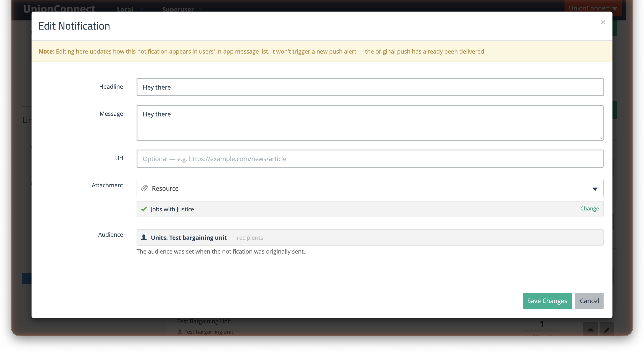The image size is (644, 352).
Task: Click the '1 recipients' text in Audience
Action: pos(248,237)
